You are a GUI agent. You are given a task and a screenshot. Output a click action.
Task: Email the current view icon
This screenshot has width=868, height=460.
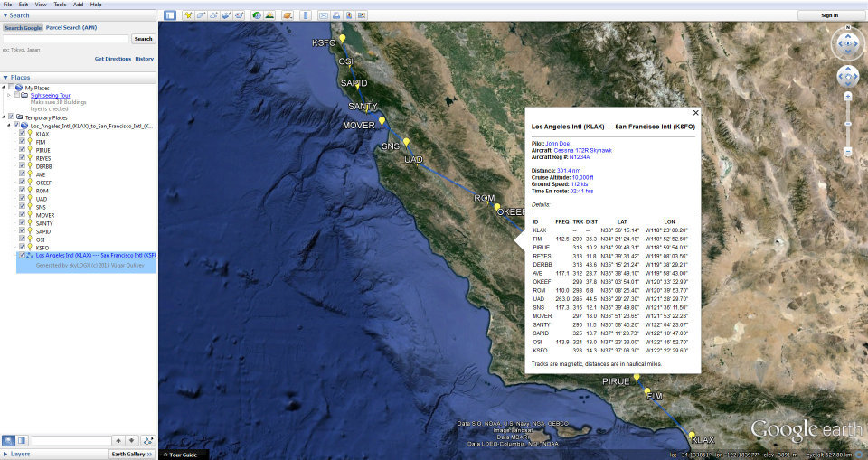324,15
